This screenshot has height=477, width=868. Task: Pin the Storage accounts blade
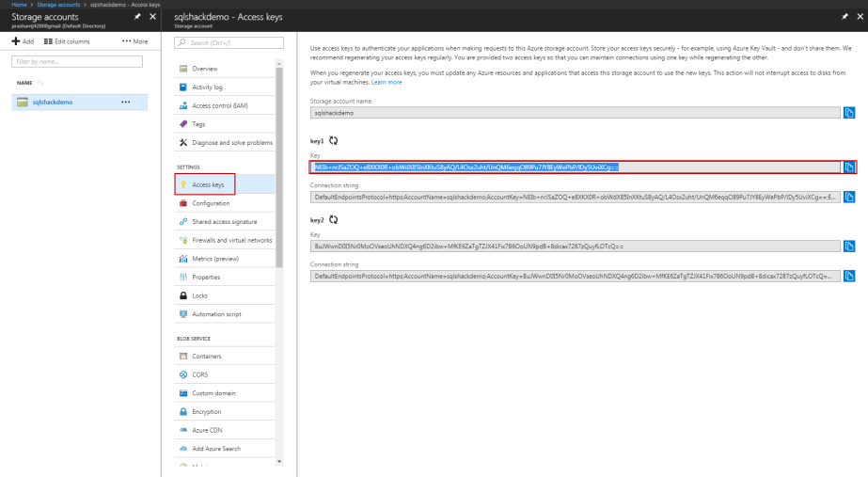(x=137, y=17)
